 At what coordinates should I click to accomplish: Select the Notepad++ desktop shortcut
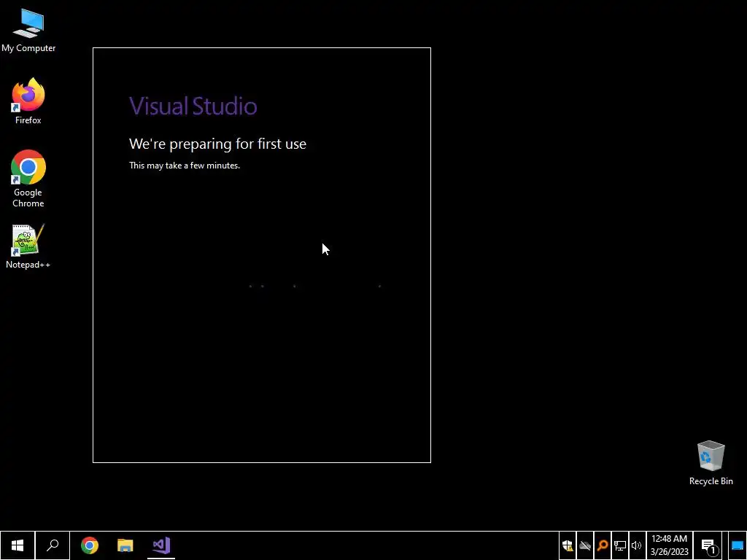pos(28,246)
